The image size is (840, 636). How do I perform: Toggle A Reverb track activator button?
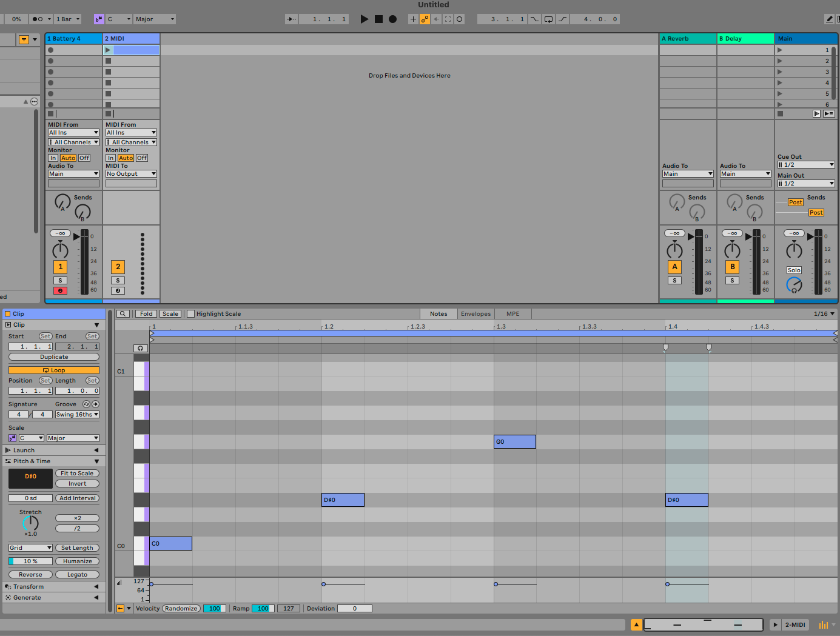(x=674, y=267)
